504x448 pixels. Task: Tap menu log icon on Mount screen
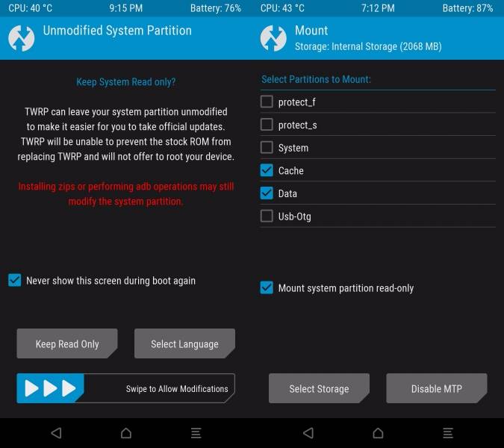(448, 433)
